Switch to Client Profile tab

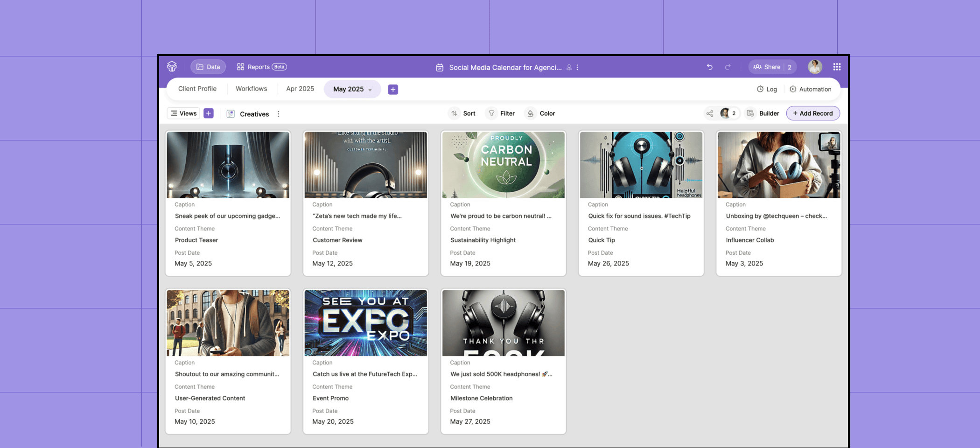click(197, 89)
